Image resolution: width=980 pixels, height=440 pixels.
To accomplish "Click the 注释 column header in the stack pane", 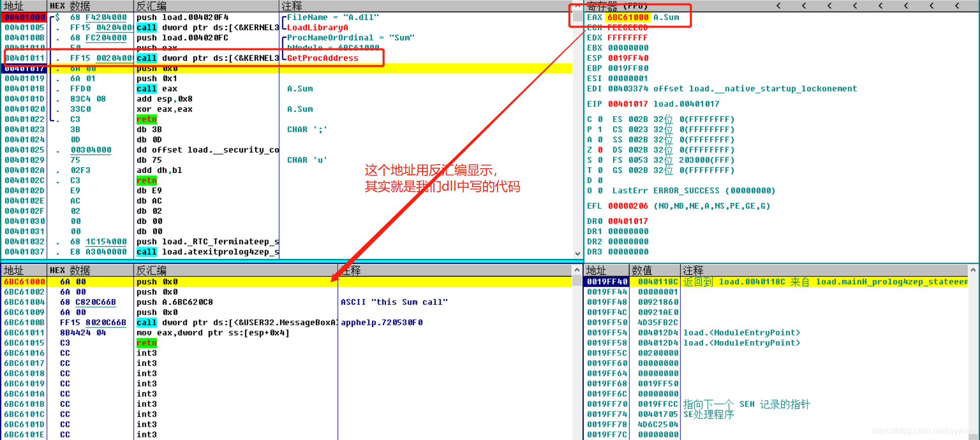I will point(824,270).
